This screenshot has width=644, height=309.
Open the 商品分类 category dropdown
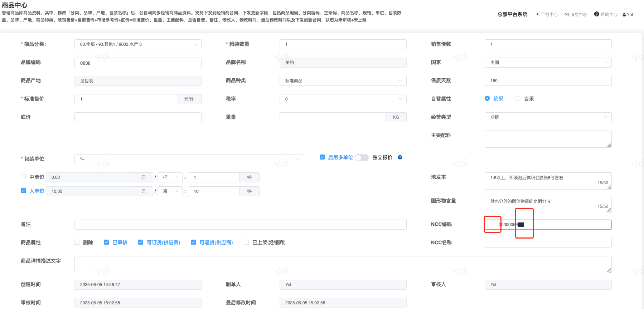[x=138, y=44]
